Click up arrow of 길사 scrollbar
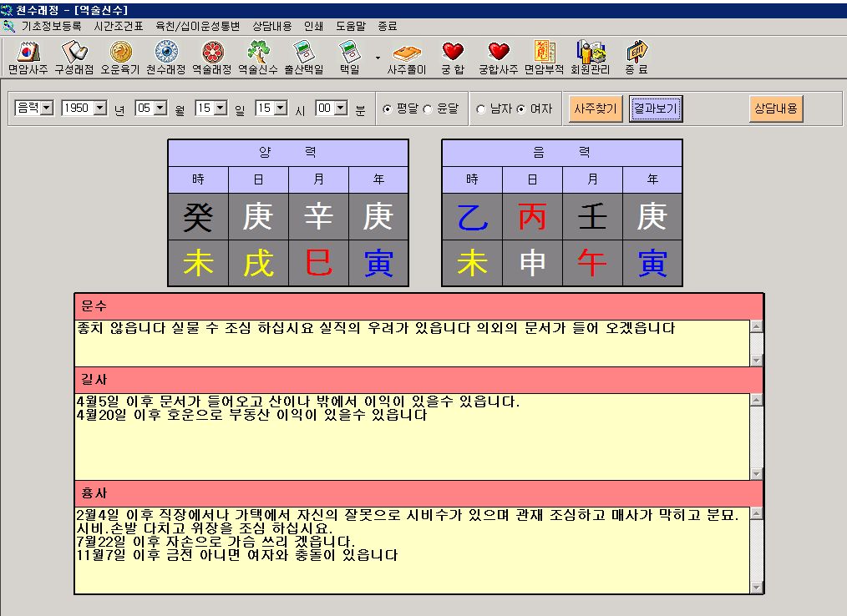The height and width of the screenshot is (616, 847). point(756,400)
